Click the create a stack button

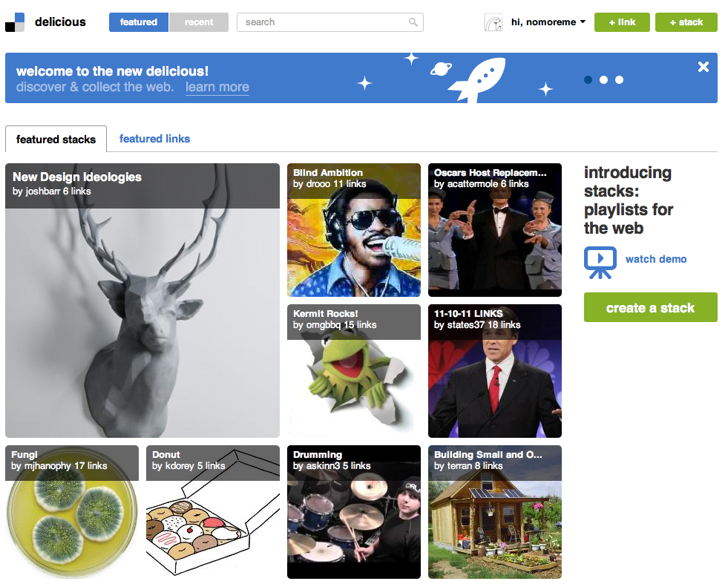click(x=651, y=307)
